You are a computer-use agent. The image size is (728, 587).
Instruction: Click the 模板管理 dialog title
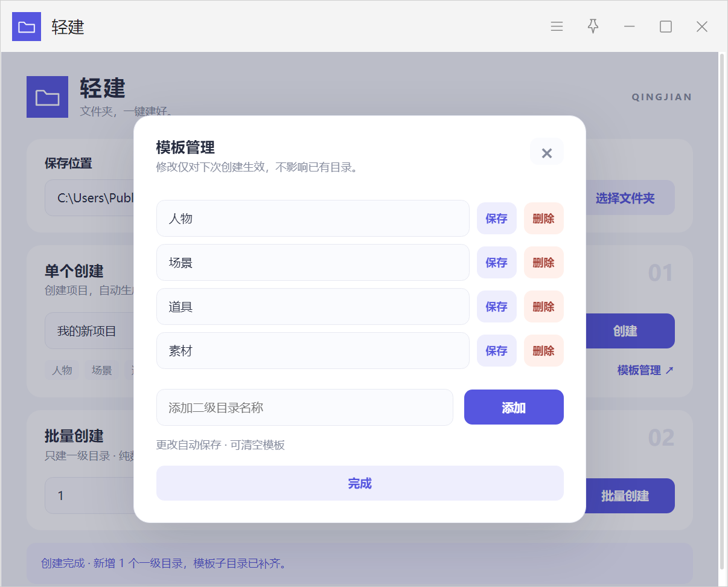[185, 147]
